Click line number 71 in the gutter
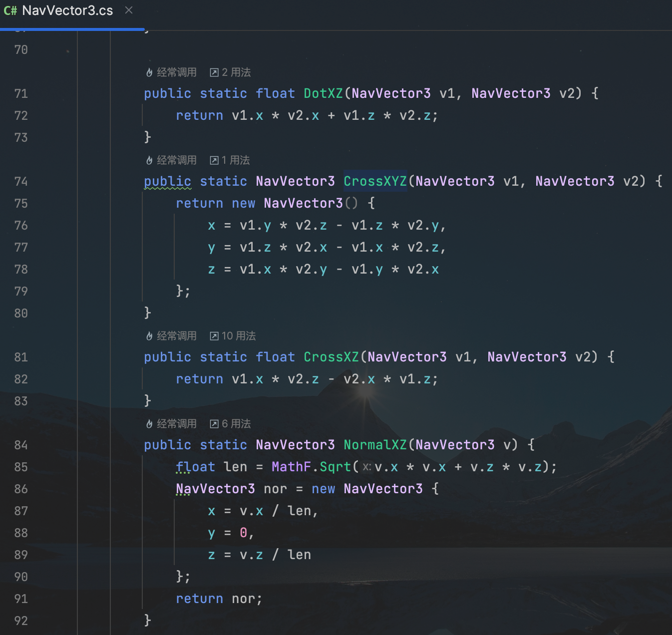 coord(21,93)
